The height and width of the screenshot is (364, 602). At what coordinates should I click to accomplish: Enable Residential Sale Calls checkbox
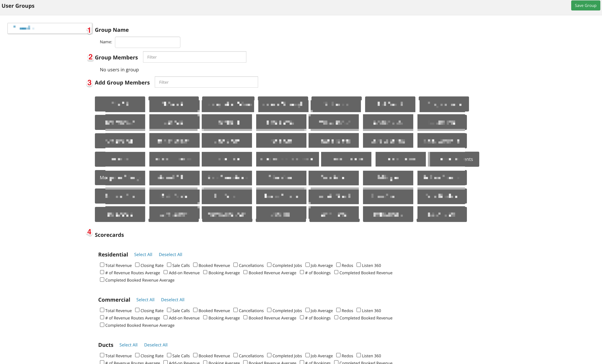(169, 265)
